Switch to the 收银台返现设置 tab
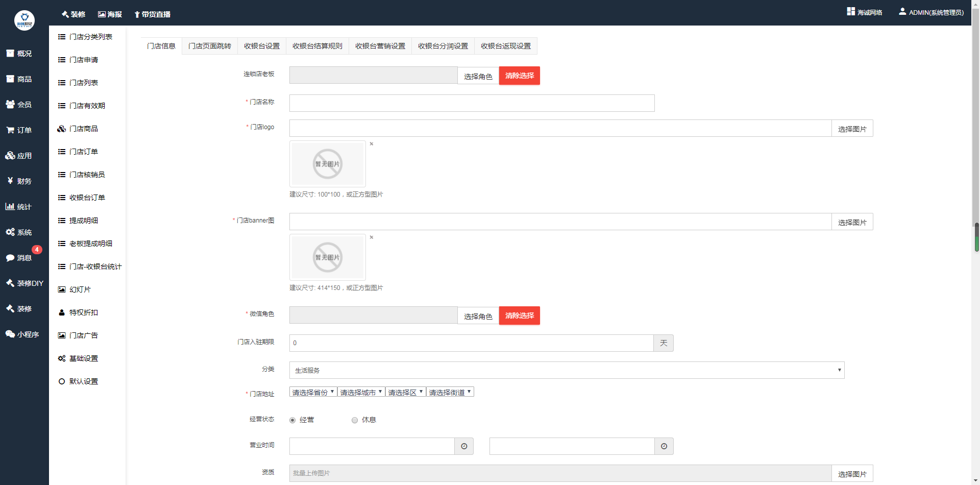This screenshot has width=980, height=485. [x=506, y=46]
